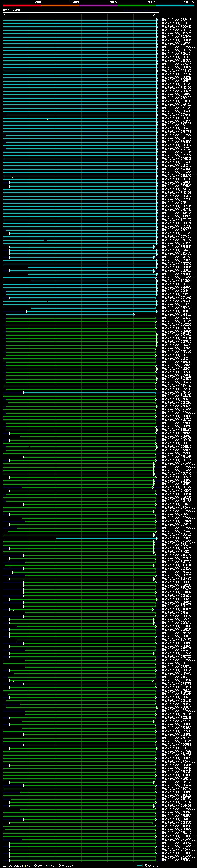
Task: Select hit label UniRef100_A1DP70
Action: coord(177,369)
